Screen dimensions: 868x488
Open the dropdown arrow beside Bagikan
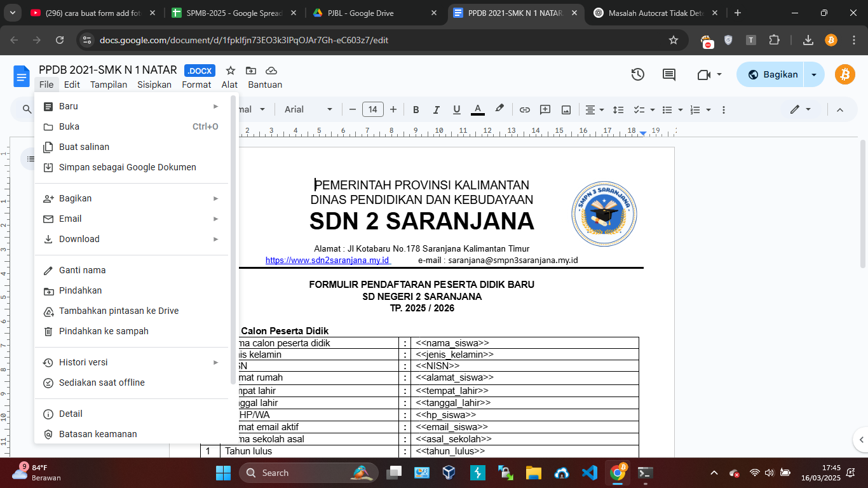(x=814, y=74)
